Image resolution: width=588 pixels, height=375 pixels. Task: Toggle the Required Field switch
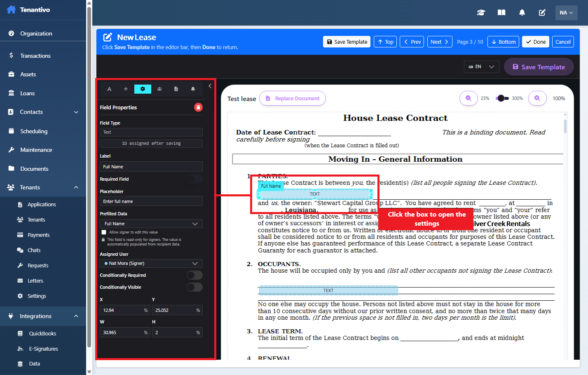194,179
